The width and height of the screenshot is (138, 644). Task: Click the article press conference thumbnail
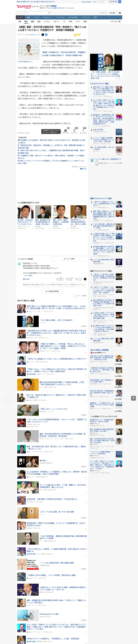tap(29, 49)
